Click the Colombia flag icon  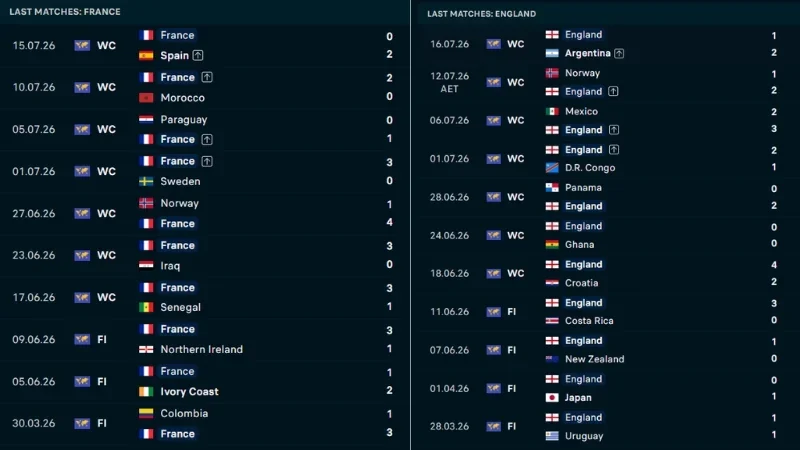pos(146,413)
